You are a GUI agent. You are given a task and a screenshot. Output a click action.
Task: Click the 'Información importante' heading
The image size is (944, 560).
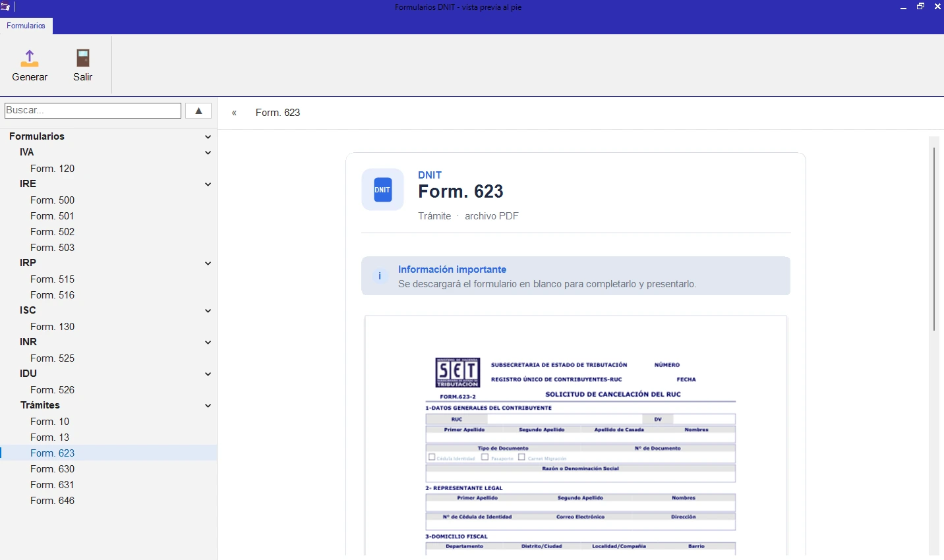pyautogui.click(x=452, y=269)
